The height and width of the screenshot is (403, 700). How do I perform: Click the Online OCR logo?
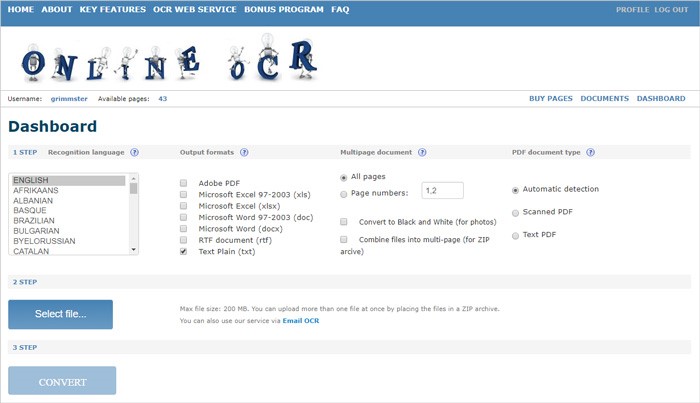pos(170,59)
